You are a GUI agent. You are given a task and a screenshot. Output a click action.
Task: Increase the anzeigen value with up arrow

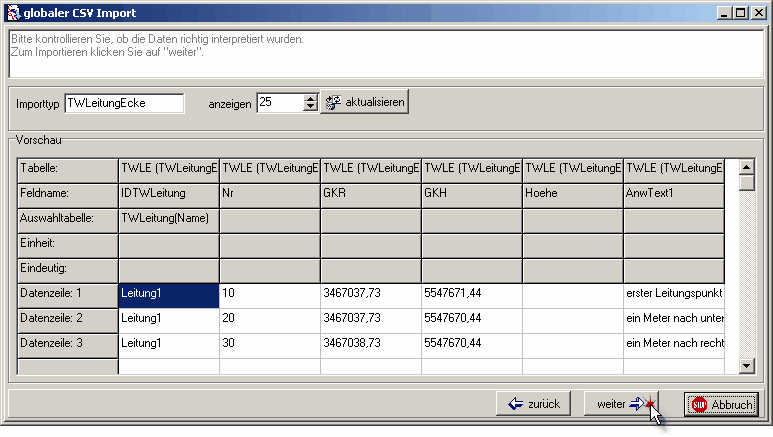coord(310,98)
